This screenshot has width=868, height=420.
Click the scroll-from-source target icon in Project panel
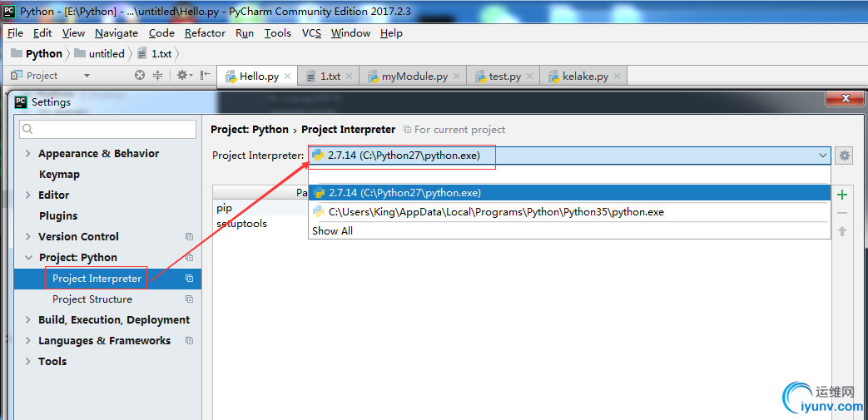tap(140, 75)
